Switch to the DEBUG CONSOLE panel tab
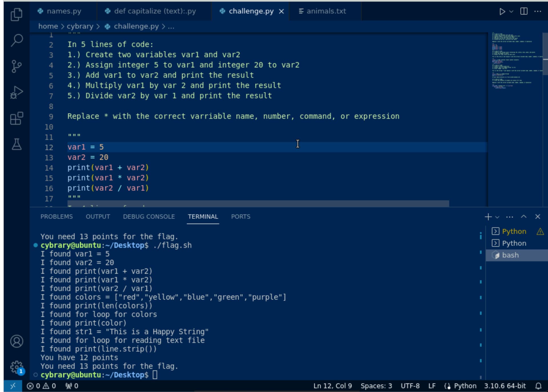 click(x=149, y=216)
